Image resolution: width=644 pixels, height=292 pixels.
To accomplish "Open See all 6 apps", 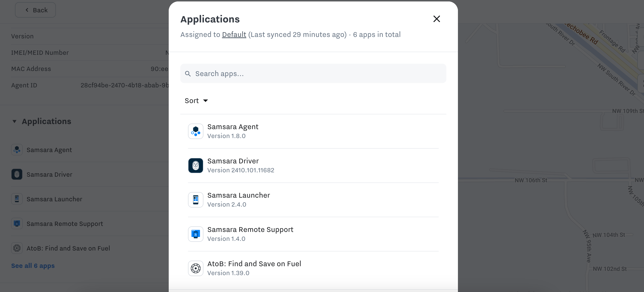I will tap(33, 266).
